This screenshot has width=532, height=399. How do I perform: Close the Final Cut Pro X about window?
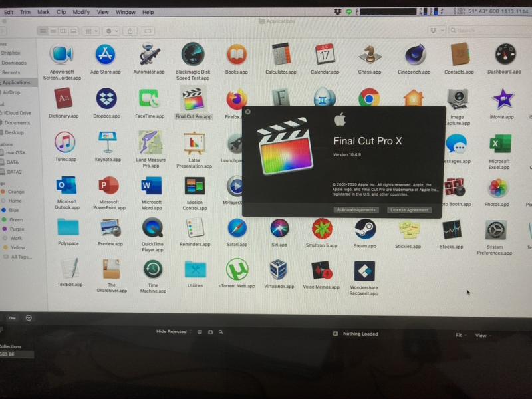(x=248, y=112)
